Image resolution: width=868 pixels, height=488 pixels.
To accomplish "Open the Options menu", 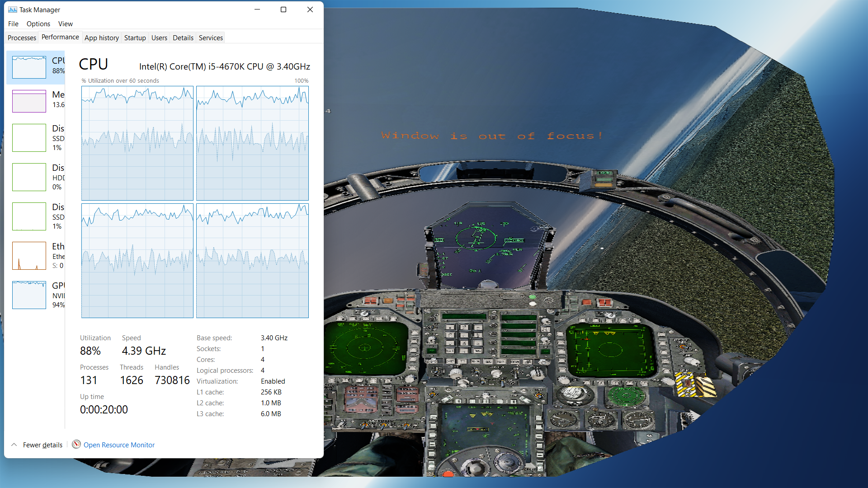I will [38, 24].
